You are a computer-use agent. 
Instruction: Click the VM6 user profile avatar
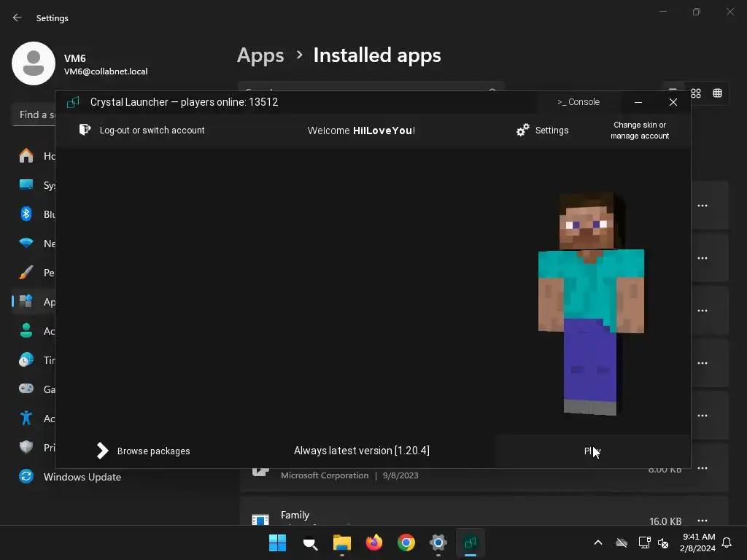[34, 63]
